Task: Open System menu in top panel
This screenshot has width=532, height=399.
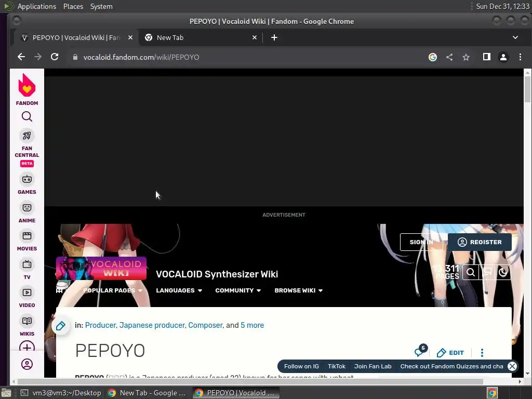Action: point(101,6)
